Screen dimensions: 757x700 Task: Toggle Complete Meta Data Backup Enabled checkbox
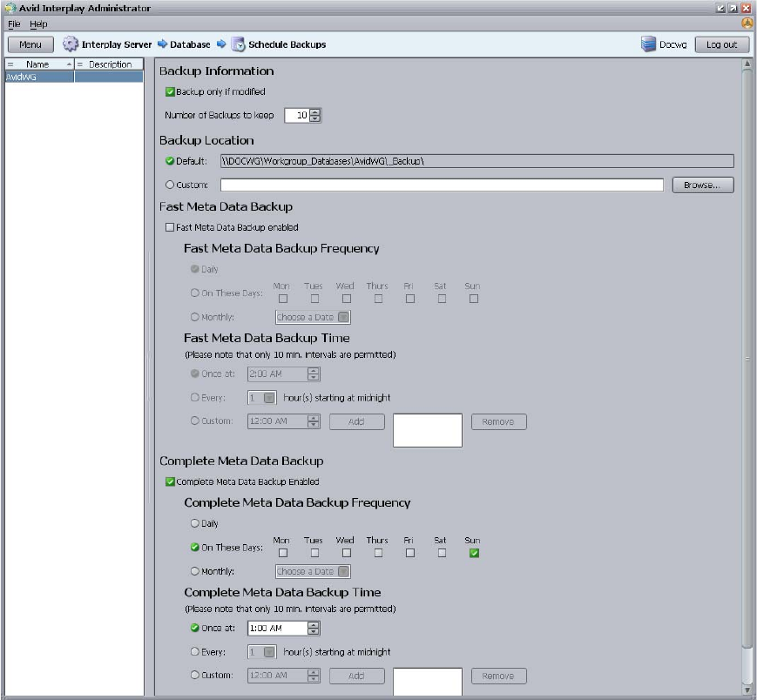click(170, 481)
